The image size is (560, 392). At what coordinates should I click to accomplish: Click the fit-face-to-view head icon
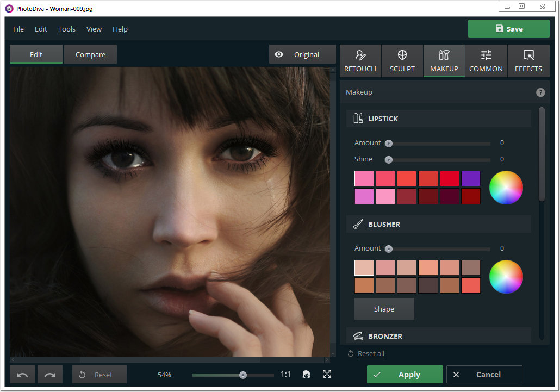(x=306, y=374)
